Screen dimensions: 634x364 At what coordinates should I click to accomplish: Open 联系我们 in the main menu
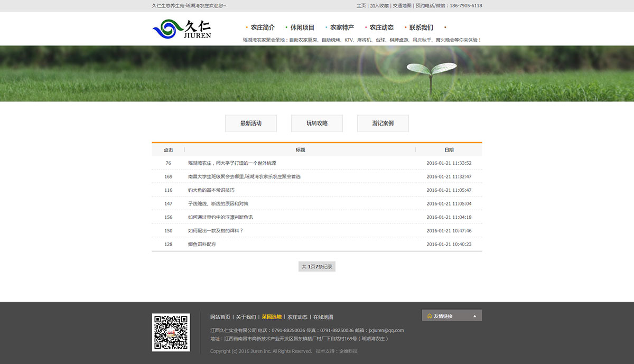click(421, 27)
